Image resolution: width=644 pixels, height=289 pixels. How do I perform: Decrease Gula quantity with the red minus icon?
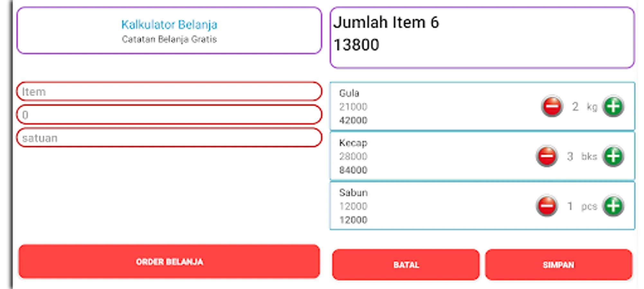552,106
